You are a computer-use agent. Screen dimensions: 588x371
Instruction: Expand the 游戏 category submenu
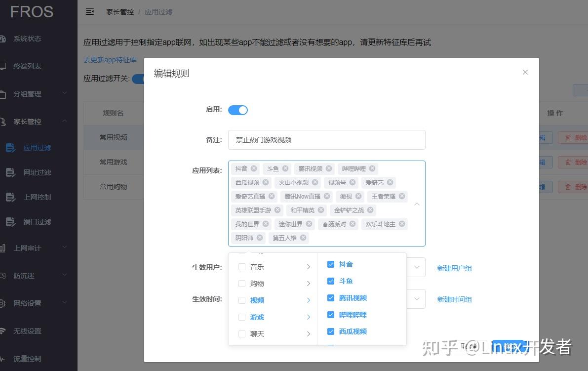309,317
